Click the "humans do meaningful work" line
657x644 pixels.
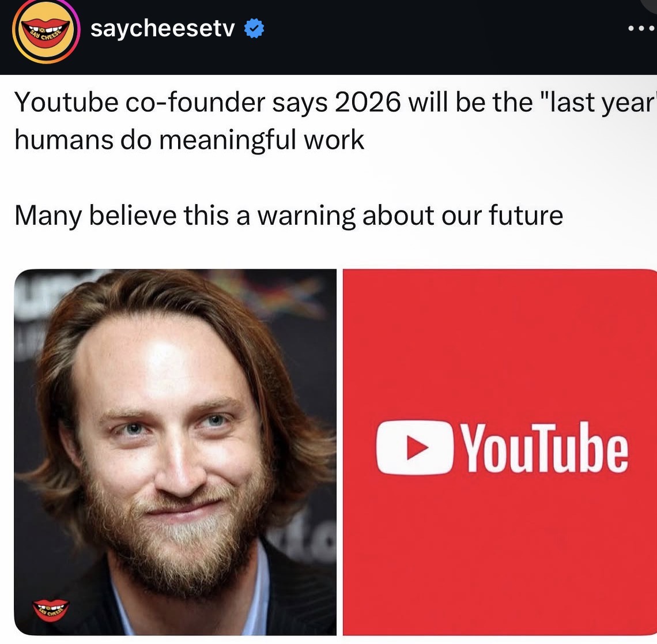pos(189,140)
